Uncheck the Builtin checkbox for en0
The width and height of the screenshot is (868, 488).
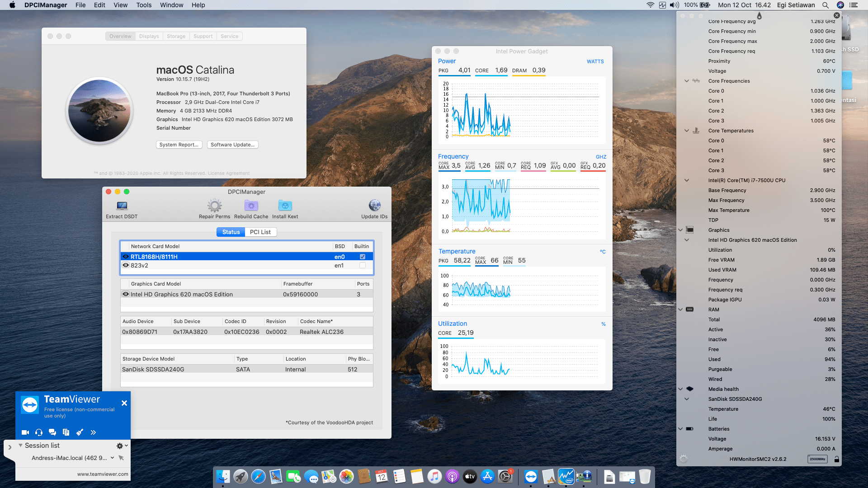(363, 257)
